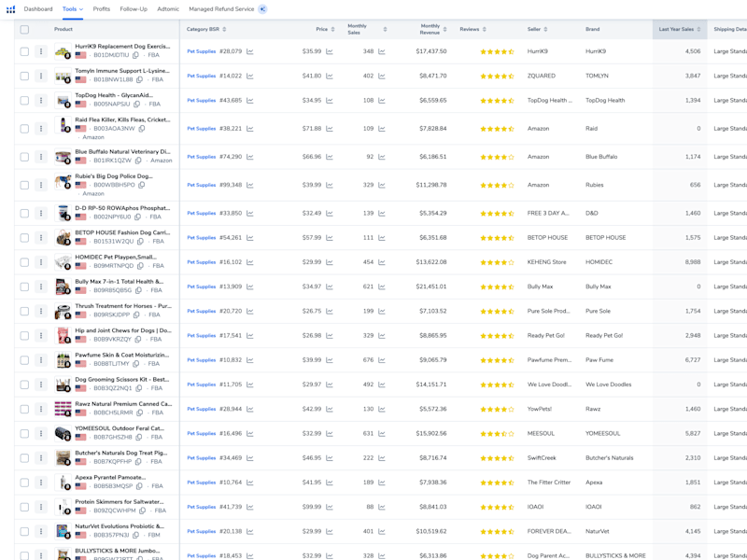This screenshot has width=747, height=560.
Task: Click the NaturVet Evolutions Probiotic product thumbnail
Action: click(x=63, y=531)
